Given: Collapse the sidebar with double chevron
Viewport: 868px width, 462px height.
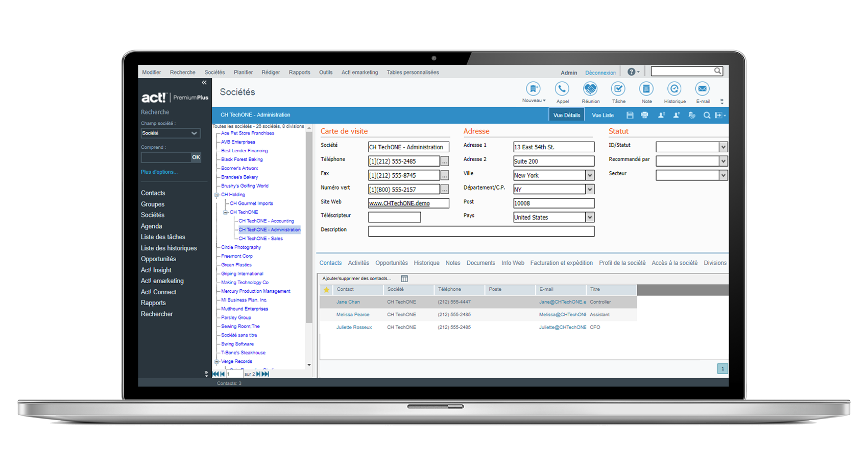Looking at the screenshot, I should (204, 83).
